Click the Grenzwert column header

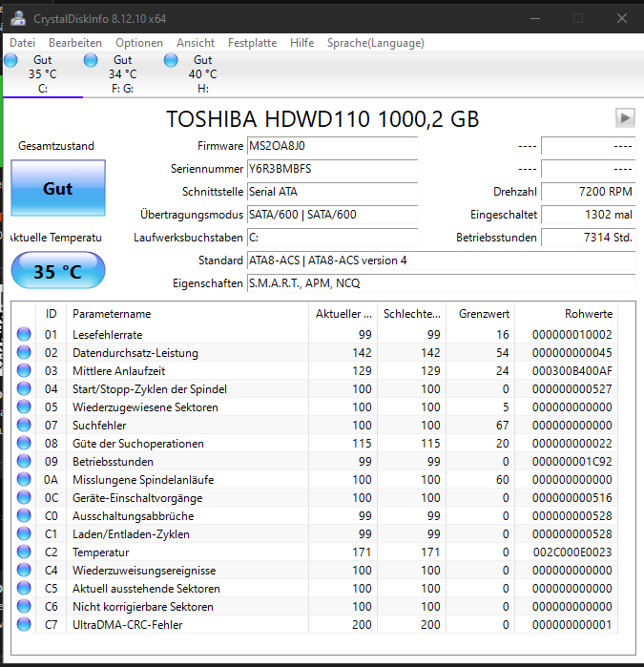click(481, 314)
